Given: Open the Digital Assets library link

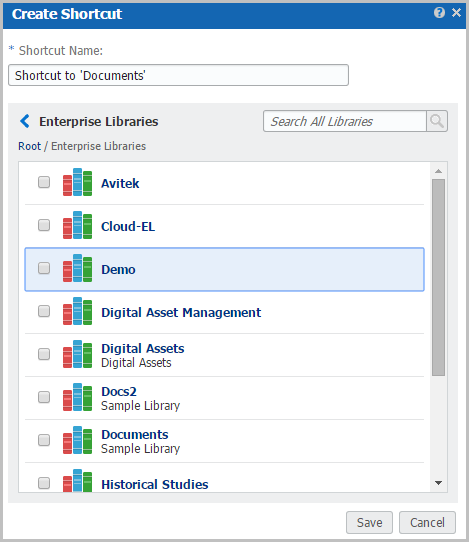Looking at the screenshot, I should point(143,348).
